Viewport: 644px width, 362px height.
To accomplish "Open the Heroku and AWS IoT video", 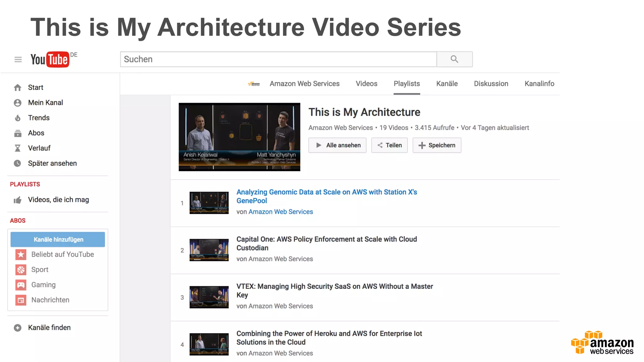I will click(x=329, y=338).
